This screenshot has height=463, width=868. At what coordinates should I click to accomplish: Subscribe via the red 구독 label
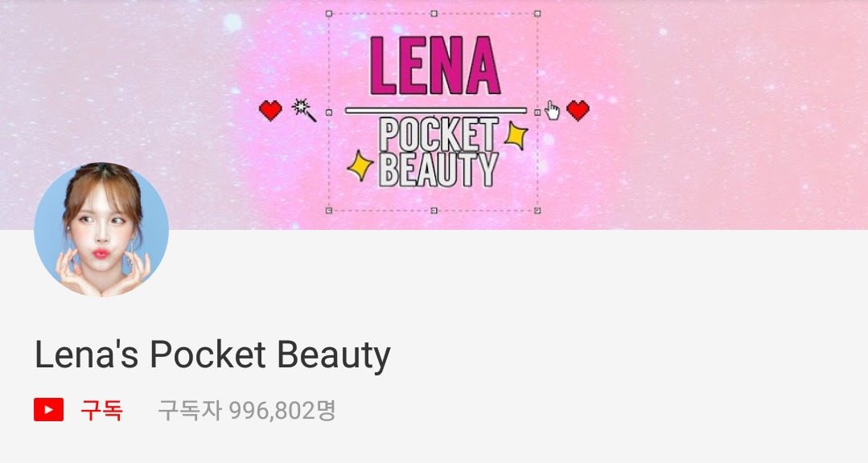[x=101, y=410]
